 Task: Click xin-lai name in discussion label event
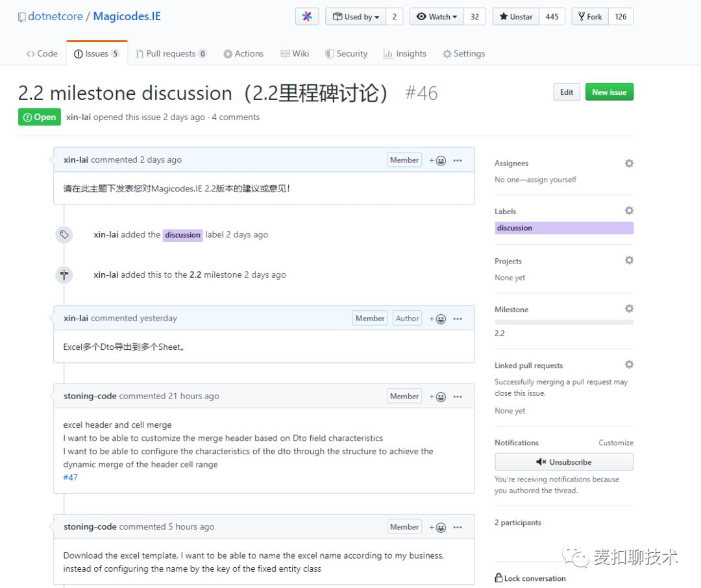[106, 235]
